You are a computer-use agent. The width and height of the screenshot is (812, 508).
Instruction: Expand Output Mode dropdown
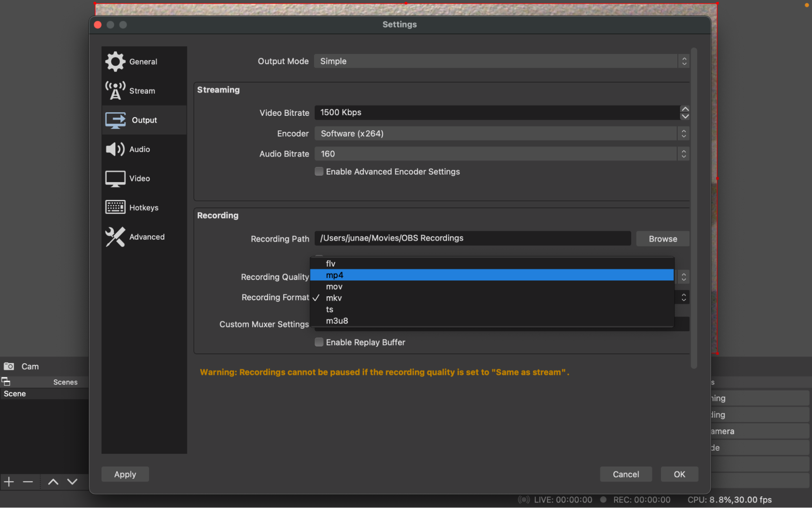[x=684, y=61]
